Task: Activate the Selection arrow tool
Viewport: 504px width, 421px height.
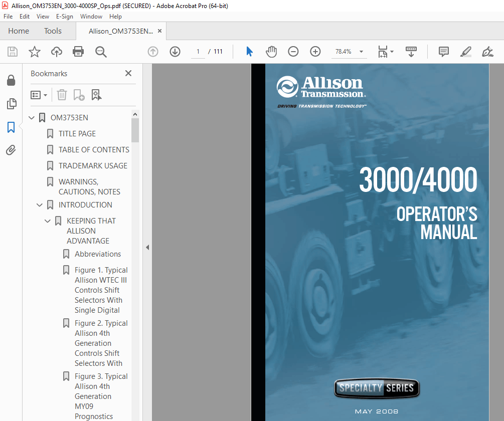Action: click(x=249, y=52)
